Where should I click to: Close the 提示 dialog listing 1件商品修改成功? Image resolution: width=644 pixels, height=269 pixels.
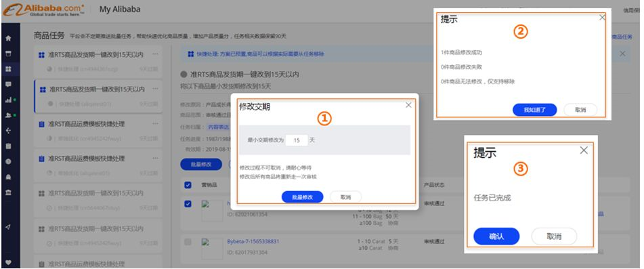click(602, 17)
